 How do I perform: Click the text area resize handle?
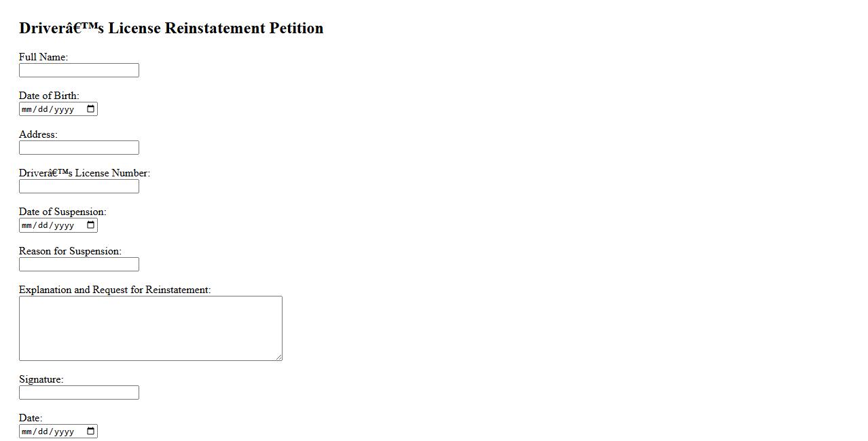(x=278, y=357)
